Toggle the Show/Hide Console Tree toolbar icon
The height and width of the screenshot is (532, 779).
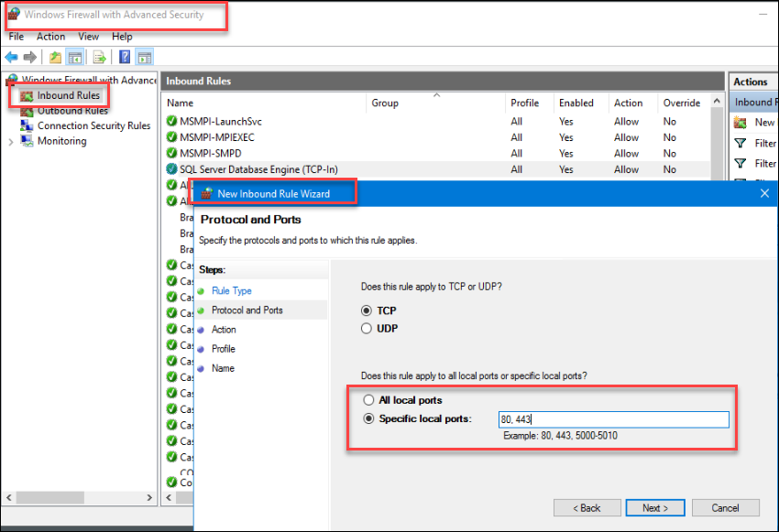(x=75, y=58)
